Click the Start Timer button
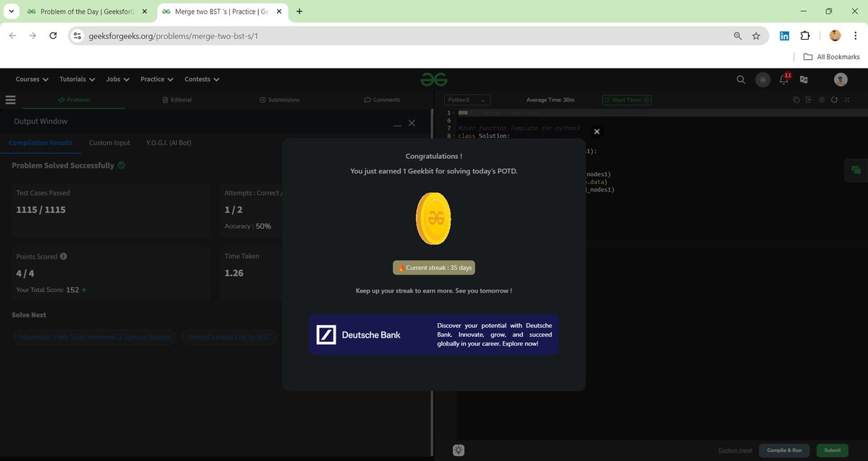 pos(626,100)
